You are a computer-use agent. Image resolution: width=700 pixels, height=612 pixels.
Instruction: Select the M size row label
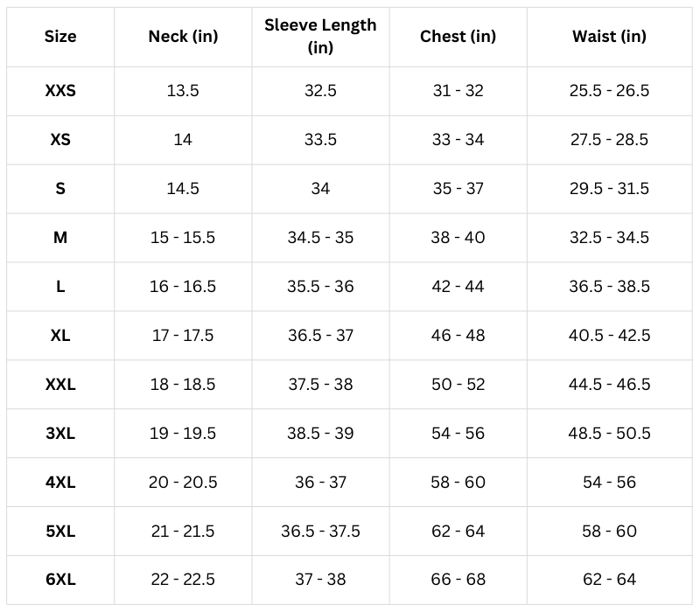point(60,238)
